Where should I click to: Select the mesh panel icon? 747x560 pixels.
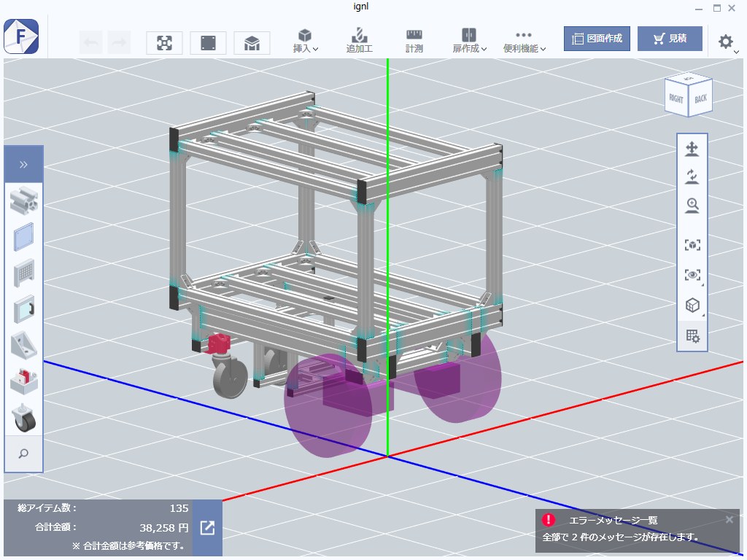24,273
